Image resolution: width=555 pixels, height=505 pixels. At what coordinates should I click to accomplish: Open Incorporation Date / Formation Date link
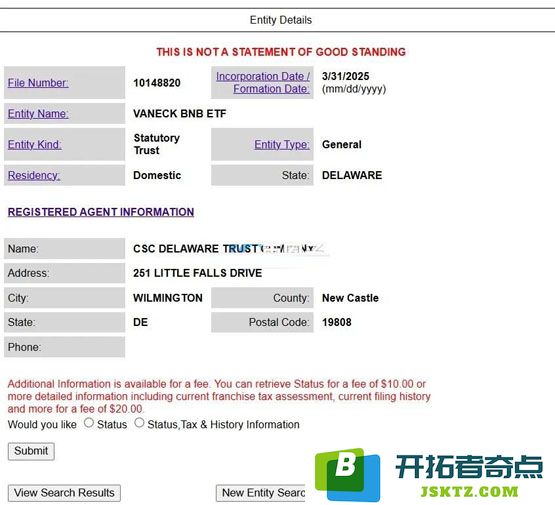[x=263, y=82]
